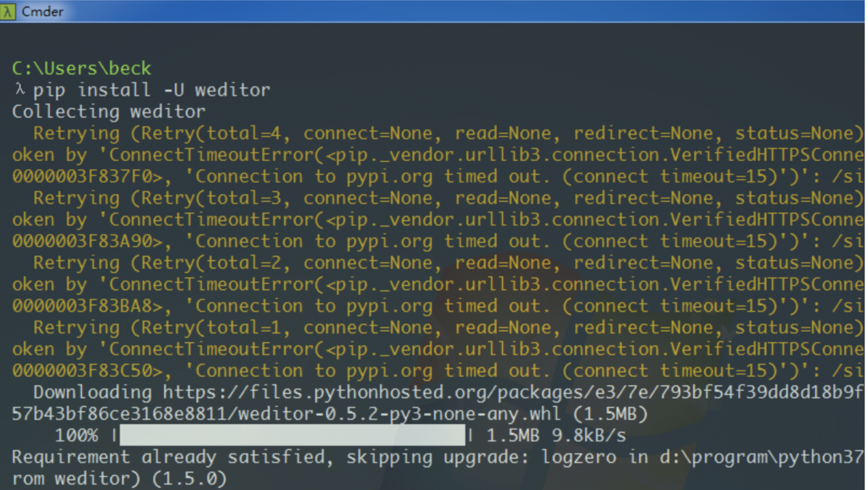The height and width of the screenshot is (490, 868).
Task: Click the '1.5MB 9.8kB/s' download speed text
Action: click(x=556, y=436)
